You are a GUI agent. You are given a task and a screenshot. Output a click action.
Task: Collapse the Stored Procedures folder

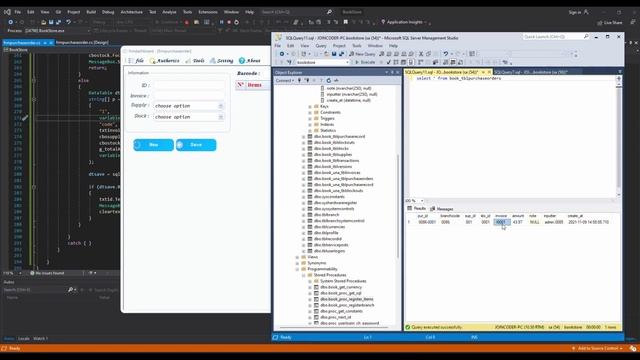coord(304,275)
